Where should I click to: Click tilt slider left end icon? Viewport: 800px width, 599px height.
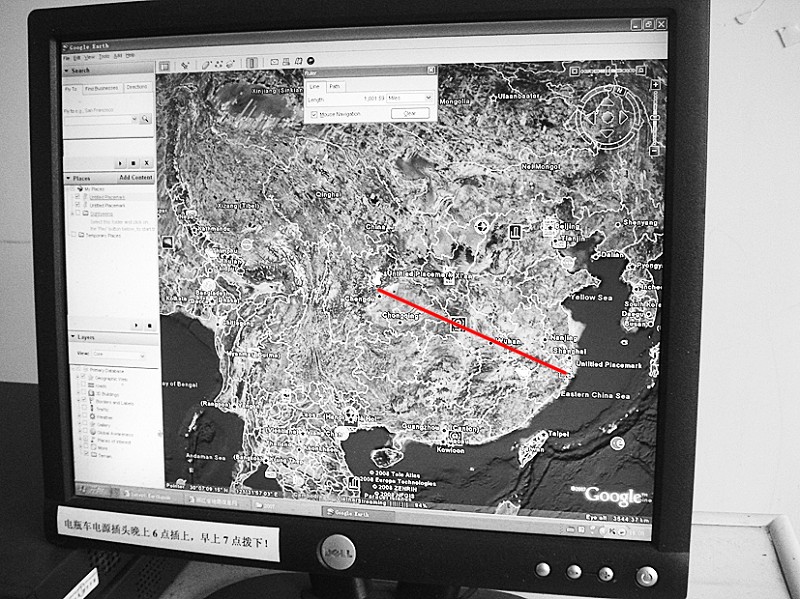[574, 71]
